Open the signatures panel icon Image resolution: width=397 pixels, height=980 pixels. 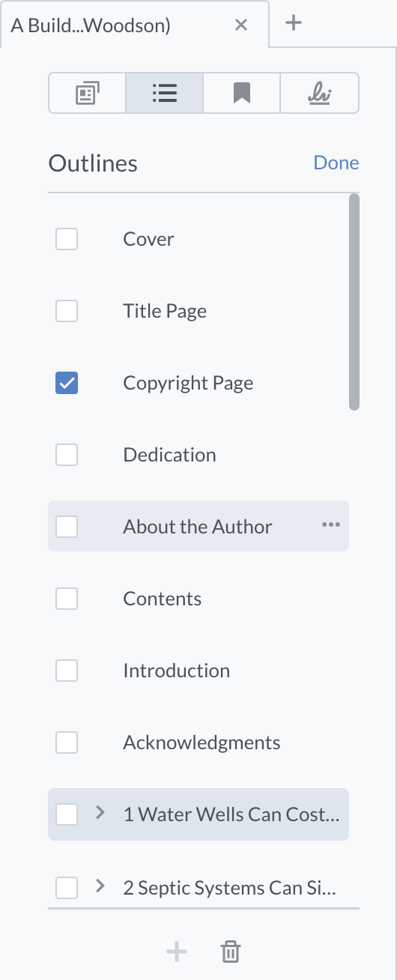point(320,93)
